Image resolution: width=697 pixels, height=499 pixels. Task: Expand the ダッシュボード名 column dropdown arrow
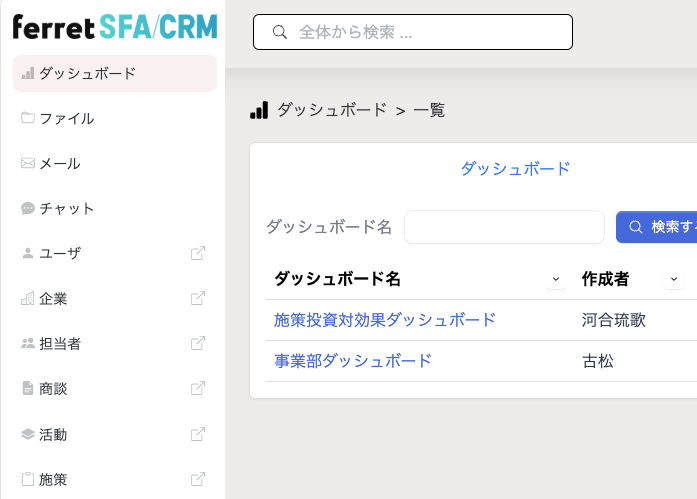point(556,279)
